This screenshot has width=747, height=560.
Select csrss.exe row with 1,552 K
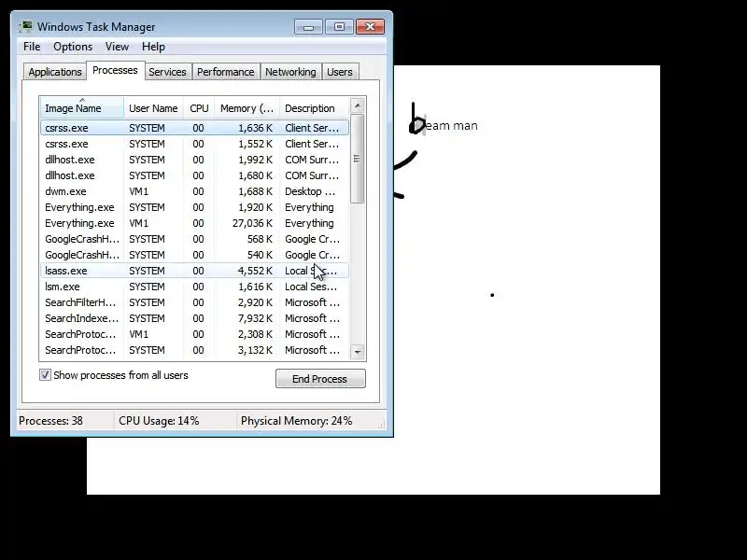pyautogui.click(x=195, y=144)
